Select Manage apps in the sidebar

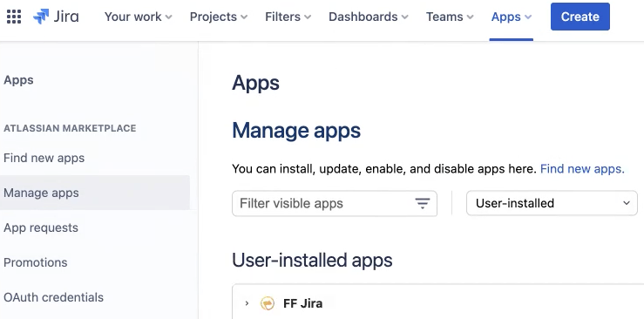pyautogui.click(x=95, y=193)
